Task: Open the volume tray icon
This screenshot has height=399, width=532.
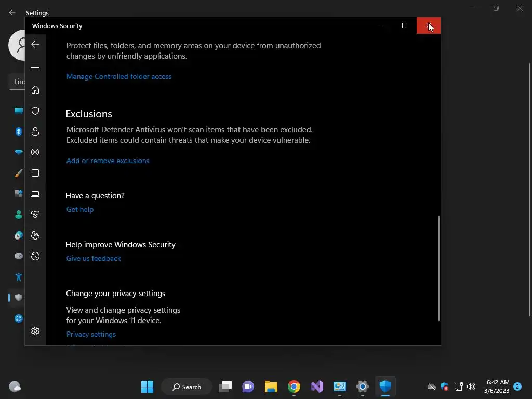Action: tap(471, 387)
